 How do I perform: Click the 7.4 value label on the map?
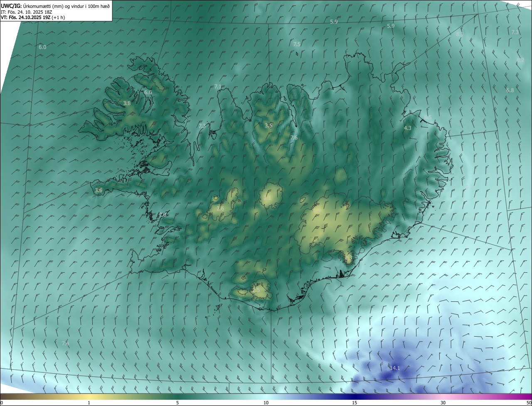click(x=65, y=343)
